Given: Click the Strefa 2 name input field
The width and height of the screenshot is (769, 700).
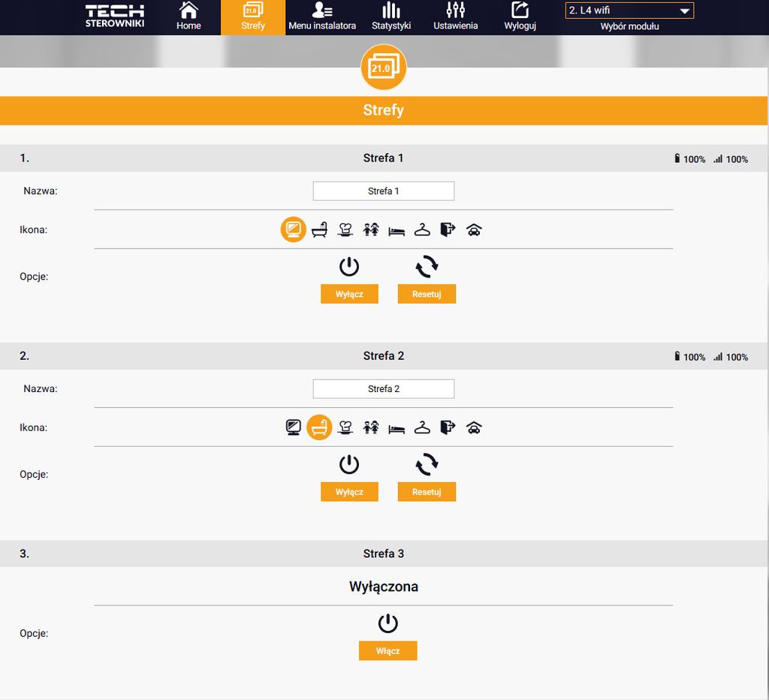Looking at the screenshot, I should (x=384, y=388).
